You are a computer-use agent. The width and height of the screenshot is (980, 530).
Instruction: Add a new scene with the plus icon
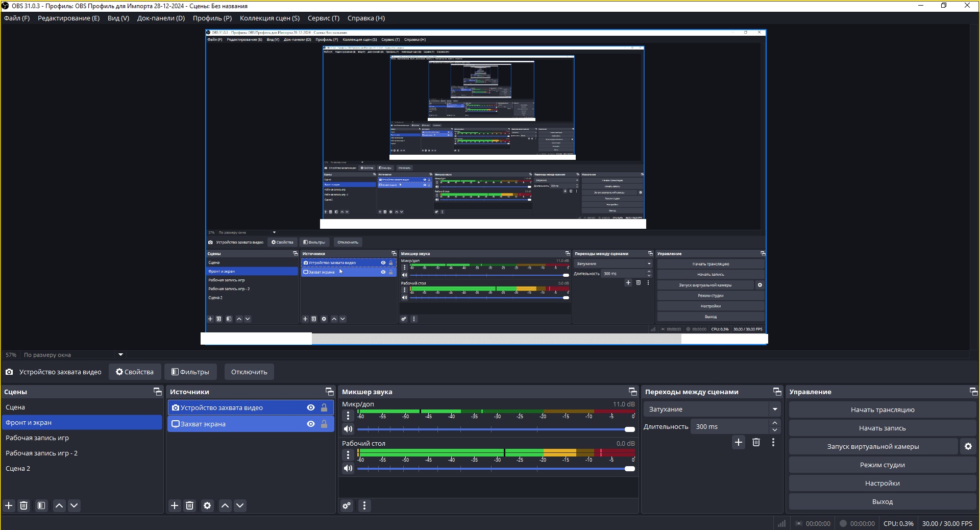click(9, 505)
